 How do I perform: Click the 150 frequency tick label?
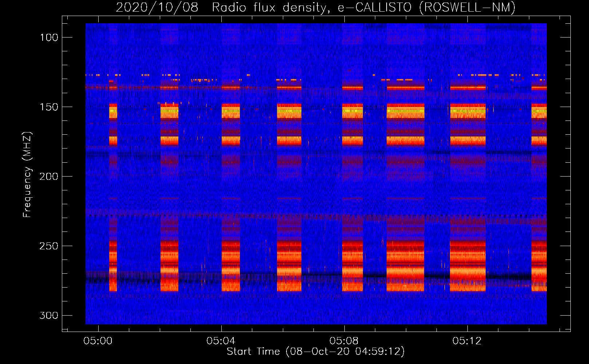coord(49,107)
